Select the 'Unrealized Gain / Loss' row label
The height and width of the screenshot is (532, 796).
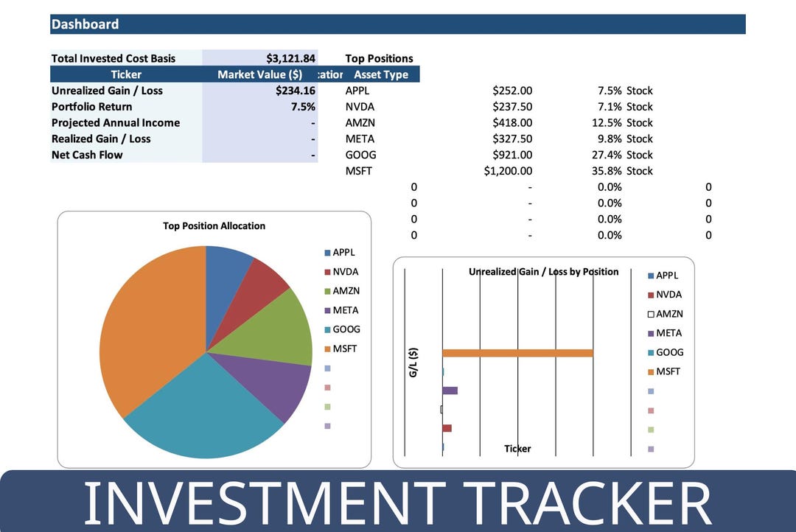tap(107, 91)
